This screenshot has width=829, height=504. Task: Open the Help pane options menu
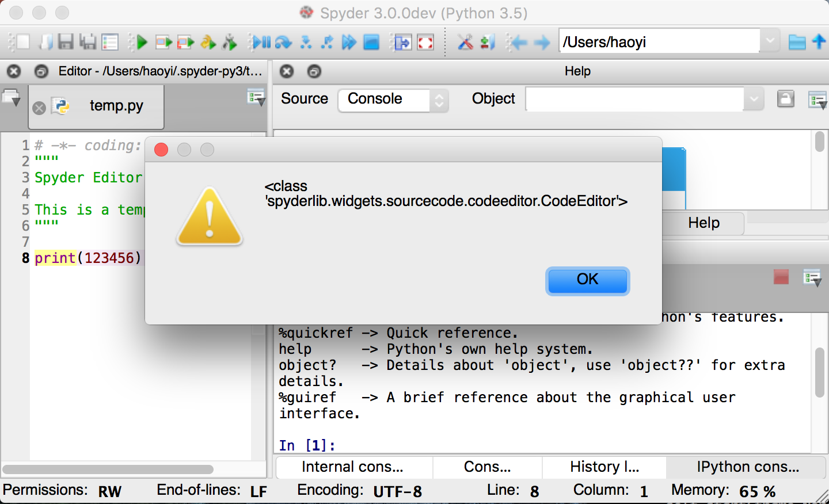817,100
